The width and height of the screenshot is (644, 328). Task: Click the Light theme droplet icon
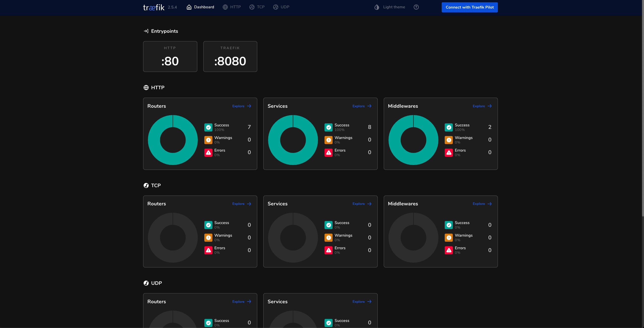pyautogui.click(x=377, y=7)
